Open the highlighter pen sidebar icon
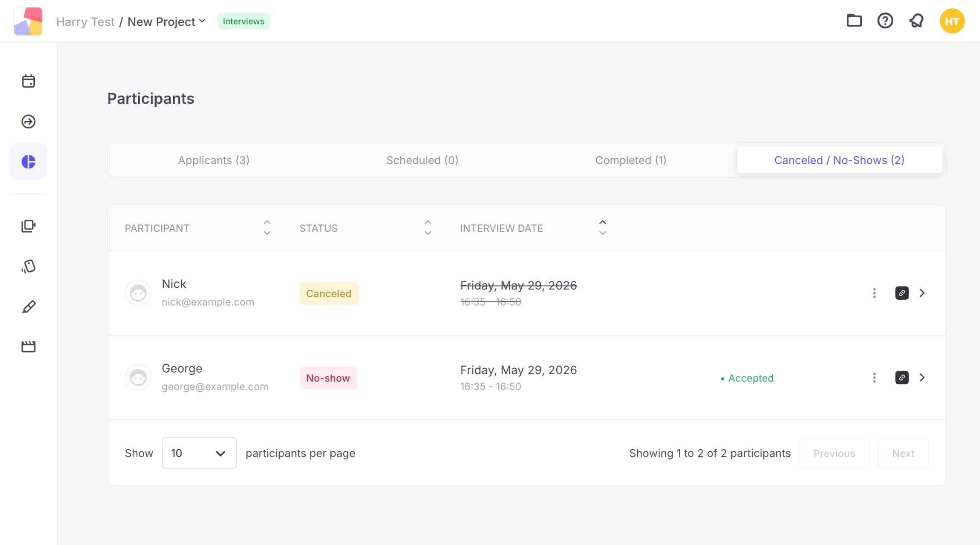The height and width of the screenshot is (545, 980). point(28,307)
